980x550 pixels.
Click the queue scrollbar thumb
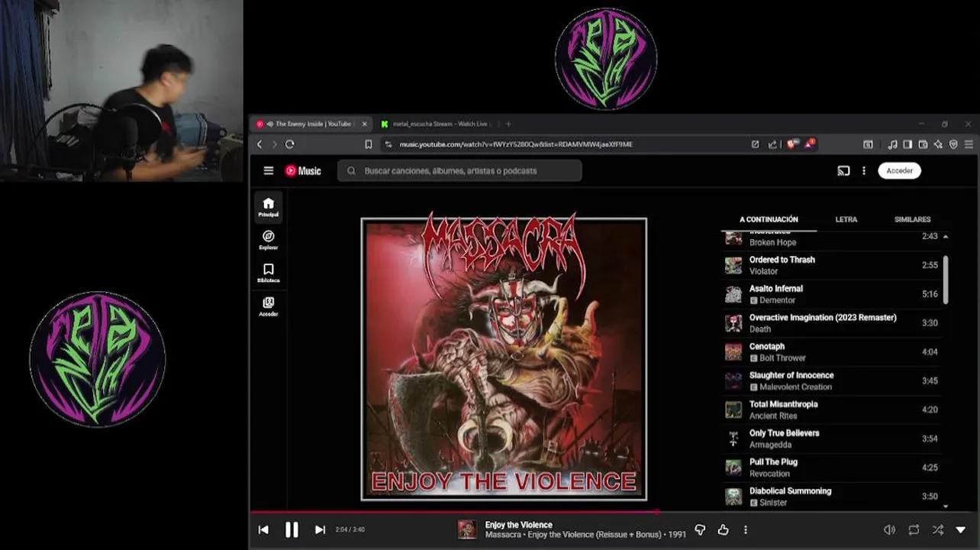(x=946, y=279)
